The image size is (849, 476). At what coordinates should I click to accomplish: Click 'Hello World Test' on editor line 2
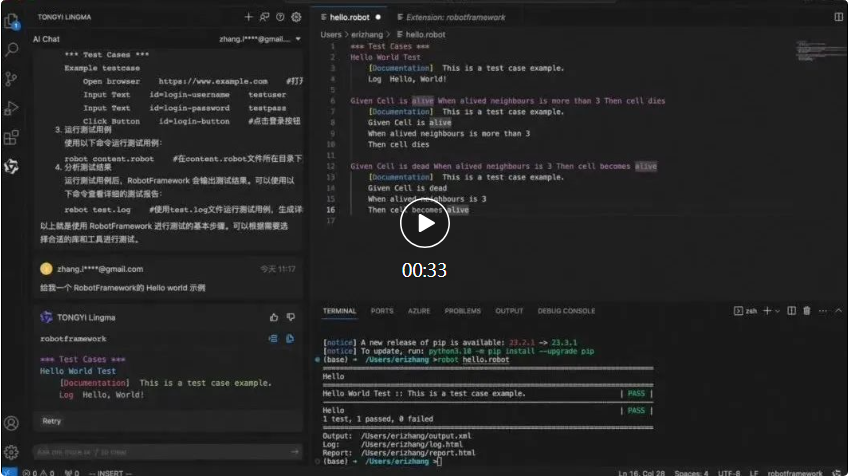pos(386,57)
